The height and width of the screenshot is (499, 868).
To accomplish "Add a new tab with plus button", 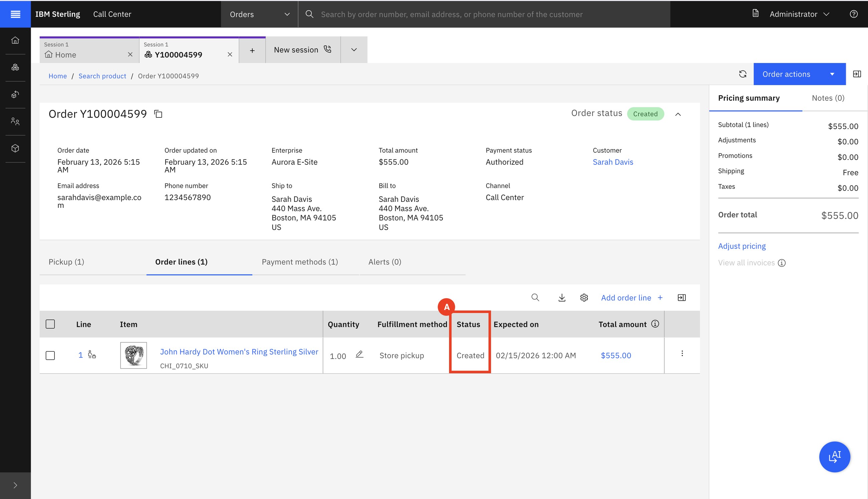I will (252, 50).
